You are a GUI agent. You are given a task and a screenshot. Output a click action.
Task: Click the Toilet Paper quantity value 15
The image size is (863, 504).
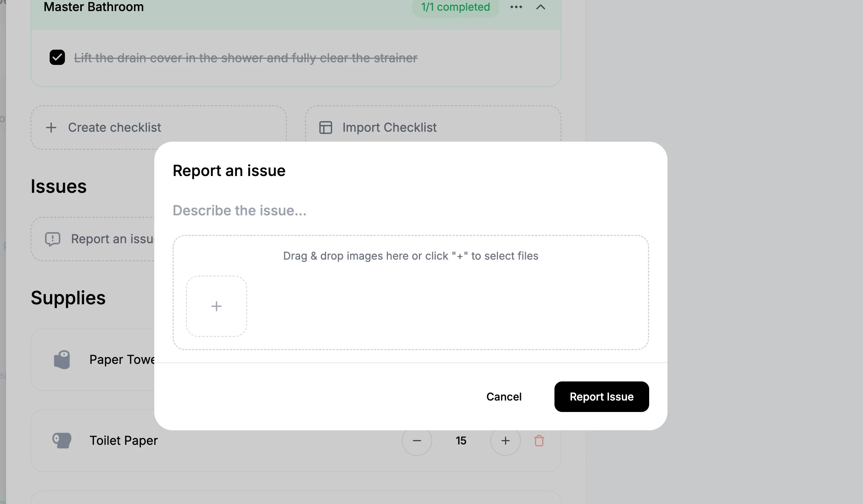point(461,441)
